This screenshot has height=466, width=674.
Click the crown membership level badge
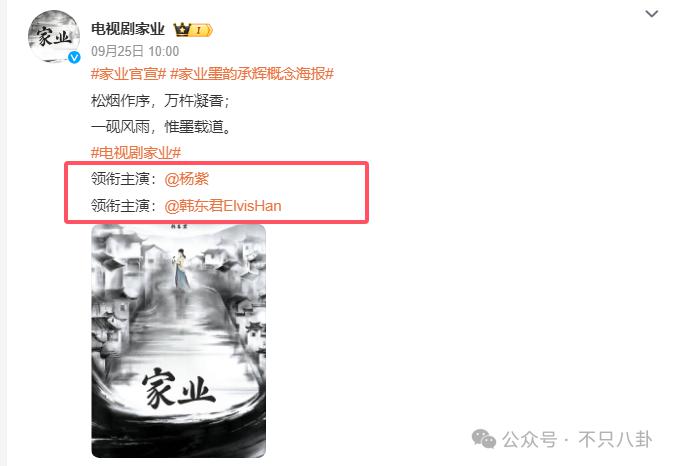click(x=193, y=30)
